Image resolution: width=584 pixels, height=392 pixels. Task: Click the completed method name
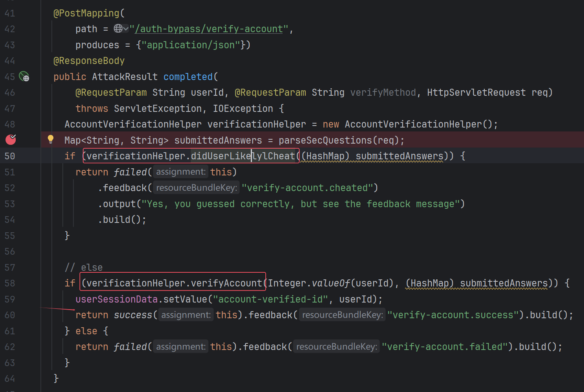click(188, 77)
